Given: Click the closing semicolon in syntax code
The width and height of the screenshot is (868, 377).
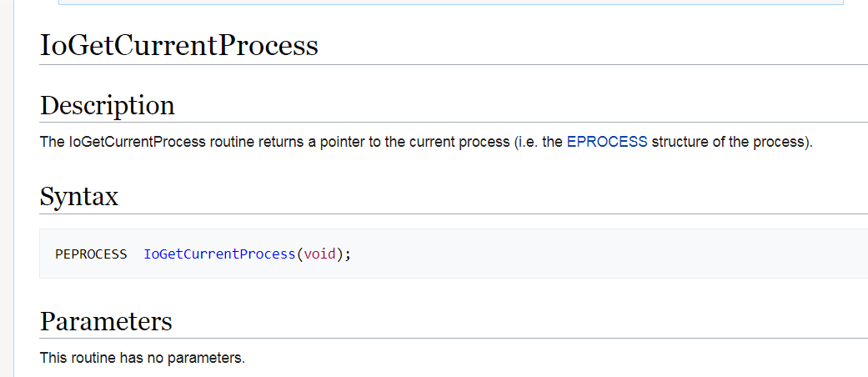Looking at the screenshot, I should (348, 254).
